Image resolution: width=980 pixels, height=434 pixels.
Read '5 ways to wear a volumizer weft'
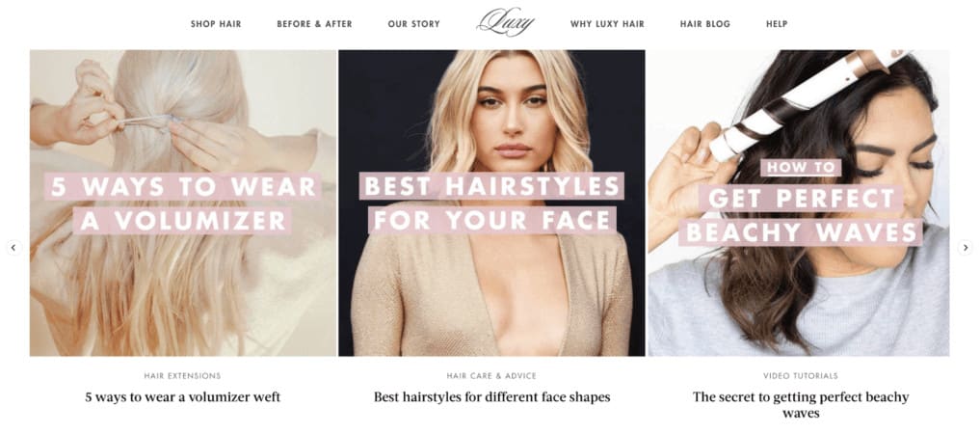182,396
